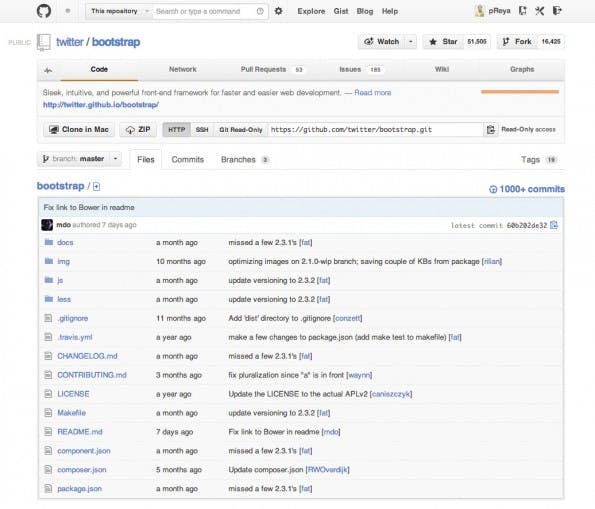Click notification indicator dot near logo

(x=68, y=11)
